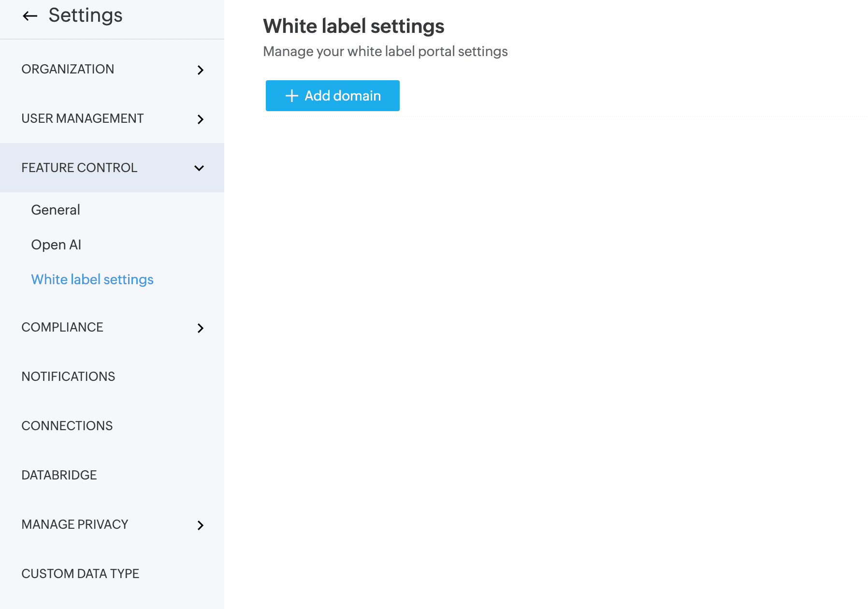Screen dimensions: 868x609
Task: Collapse Feature Control with the down chevron
Action: pyautogui.click(x=199, y=168)
